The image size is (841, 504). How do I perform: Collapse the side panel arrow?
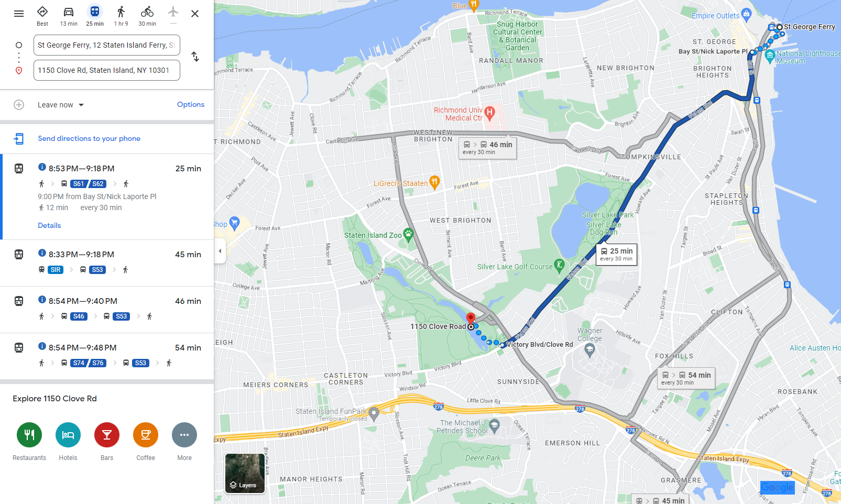[x=220, y=251]
